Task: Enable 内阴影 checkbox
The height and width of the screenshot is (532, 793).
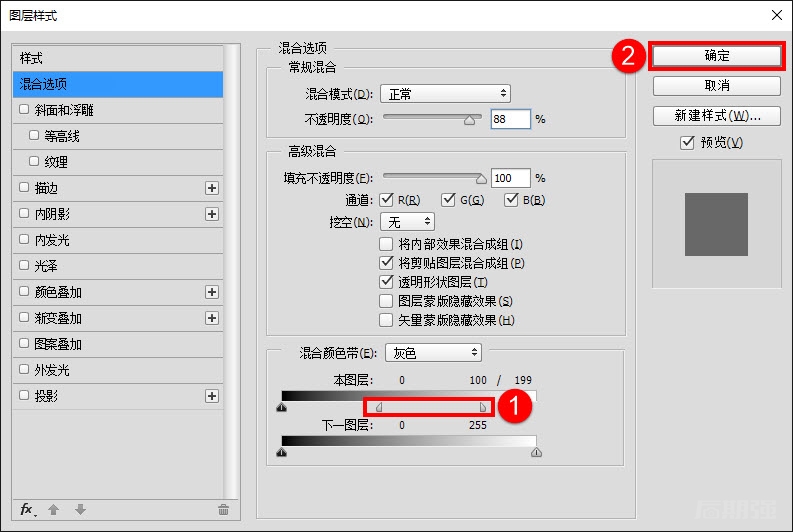Action: click(24, 213)
